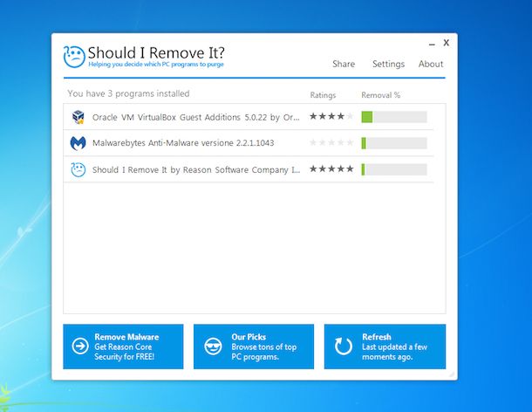Click 'You have 3 programs installed' text
Viewport: 532px width, 412px height.
pyautogui.click(x=128, y=93)
